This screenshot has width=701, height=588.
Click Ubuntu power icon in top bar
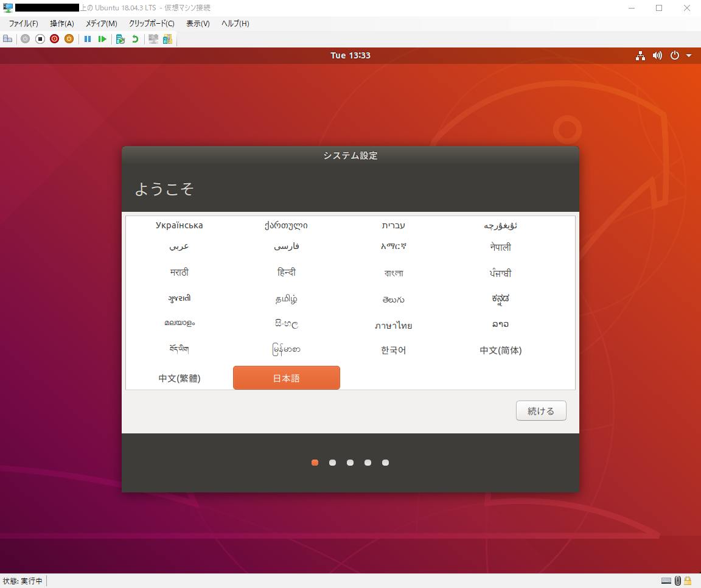point(675,55)
